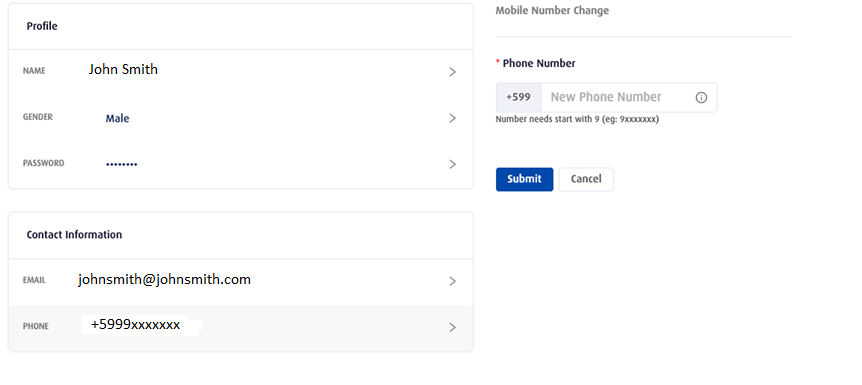The width and height of the screenshot is (862, 385).
Task: Click the Contact Information section header
Action: click(x=74, y=235)
